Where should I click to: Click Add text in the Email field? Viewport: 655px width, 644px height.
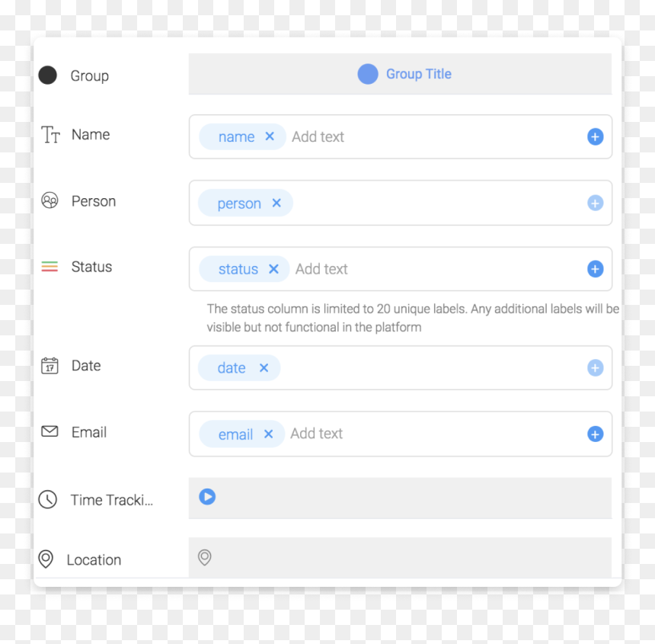click(x=317, y=434)
